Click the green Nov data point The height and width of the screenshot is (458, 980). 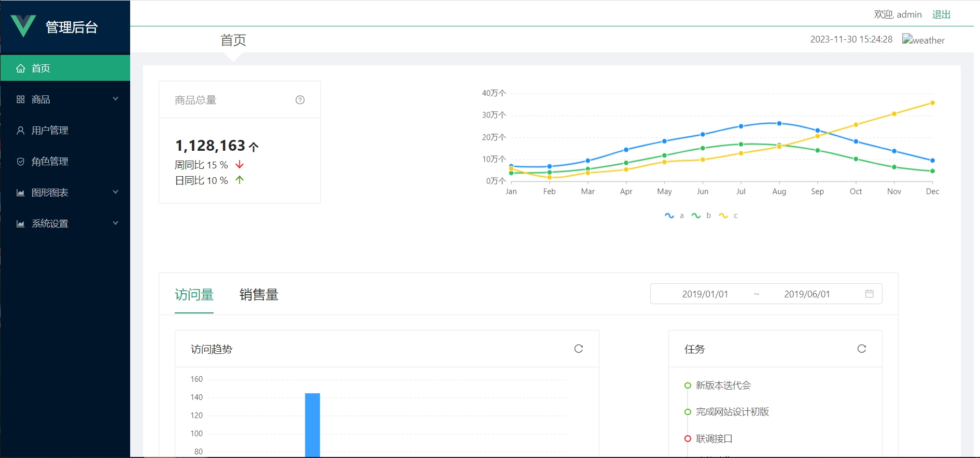tap(894, 167)
